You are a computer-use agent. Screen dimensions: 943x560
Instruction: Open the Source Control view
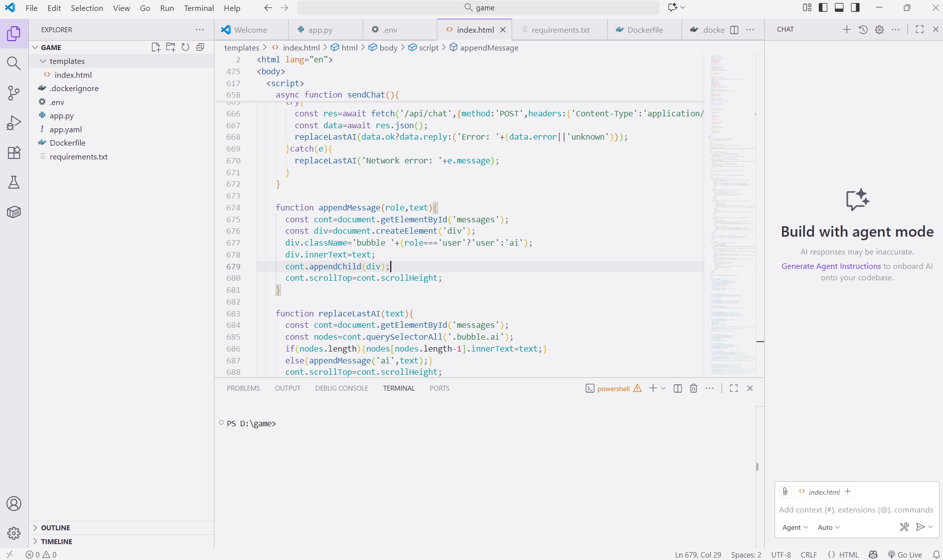[x=14, y=93]
